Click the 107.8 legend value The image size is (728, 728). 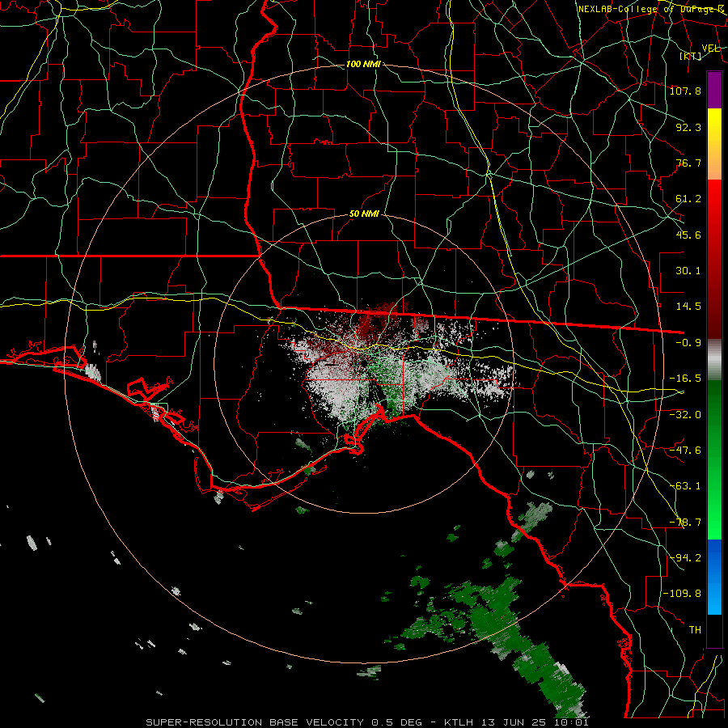pos(685,91)
